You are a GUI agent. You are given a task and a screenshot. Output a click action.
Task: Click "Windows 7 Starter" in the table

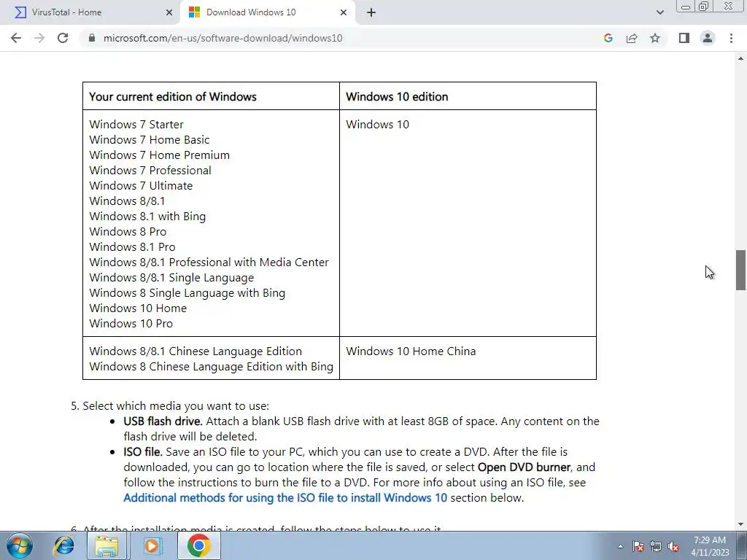(x=136, y=124)
